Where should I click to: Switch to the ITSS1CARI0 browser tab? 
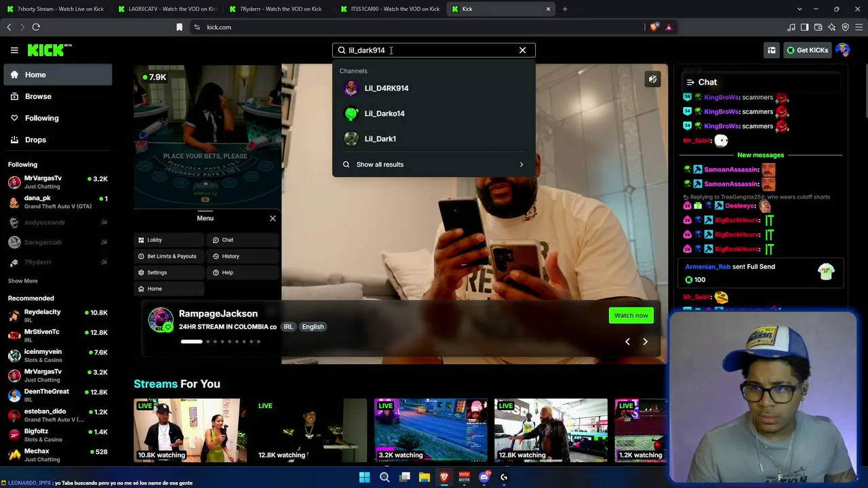389,9
